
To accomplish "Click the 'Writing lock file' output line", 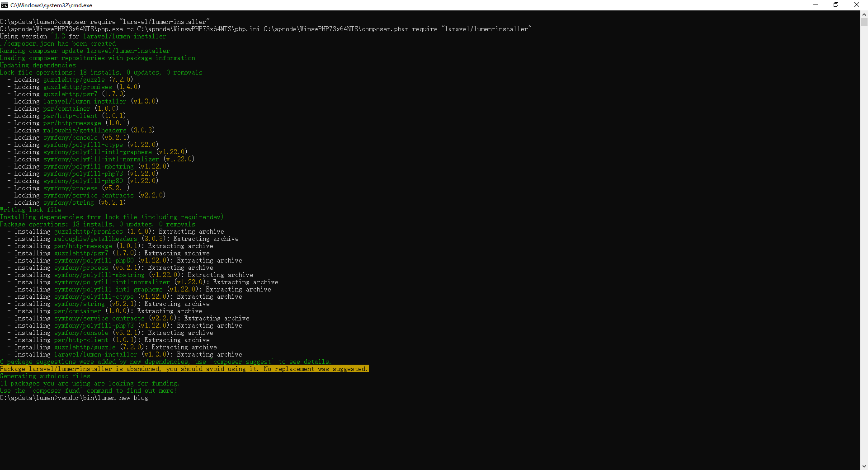I will click(x=31, y=210).
